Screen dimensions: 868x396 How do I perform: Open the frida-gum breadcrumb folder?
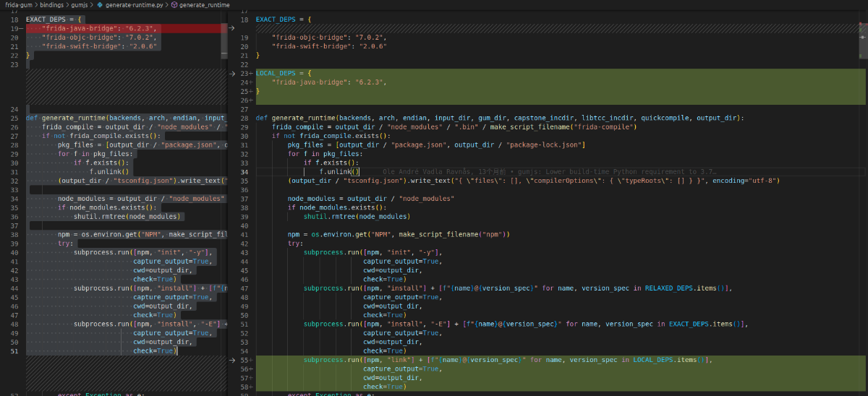pyautogui.click(x=20, y=4)
